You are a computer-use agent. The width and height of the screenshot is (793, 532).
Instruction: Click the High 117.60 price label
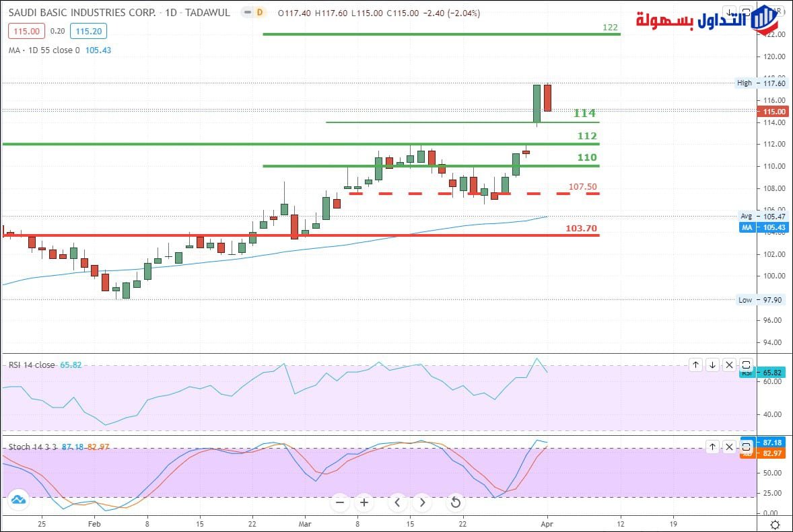click(x=761, y=83)
